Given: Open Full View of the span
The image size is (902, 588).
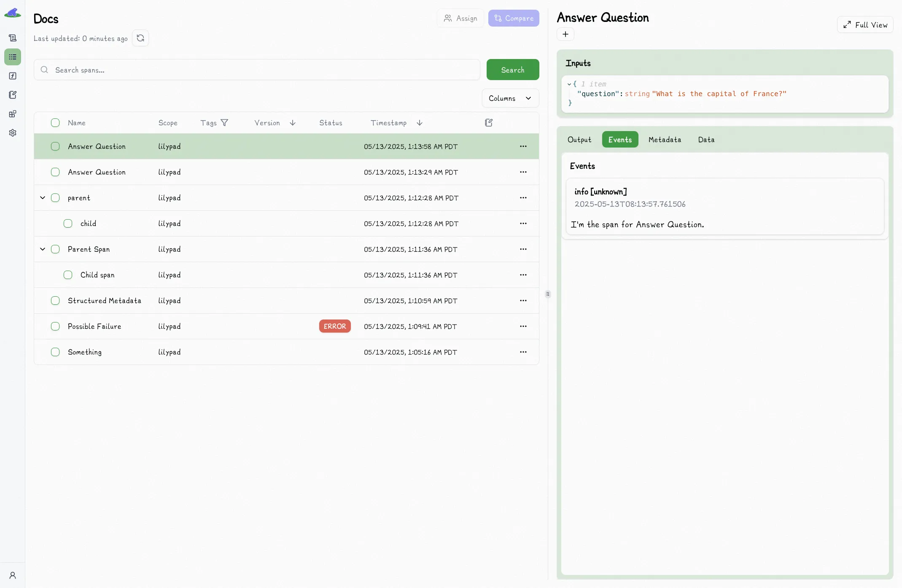Looking at the screenshot, I should (865, 25).
